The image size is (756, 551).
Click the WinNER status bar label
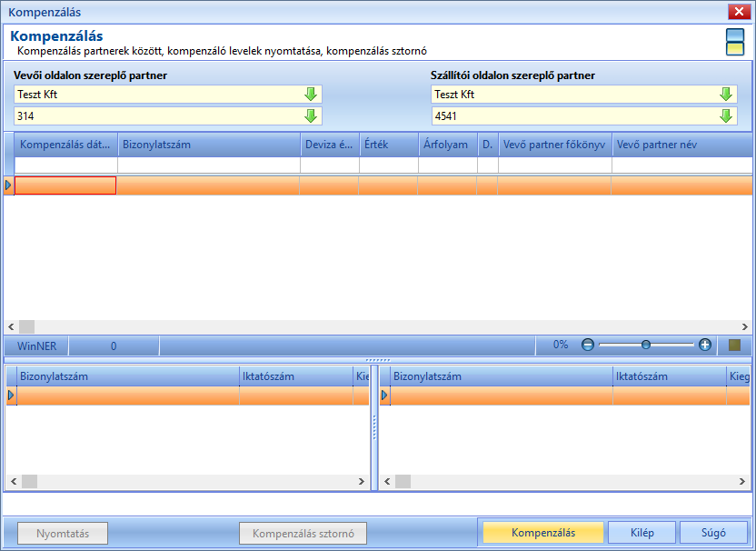tap(36, 346)
